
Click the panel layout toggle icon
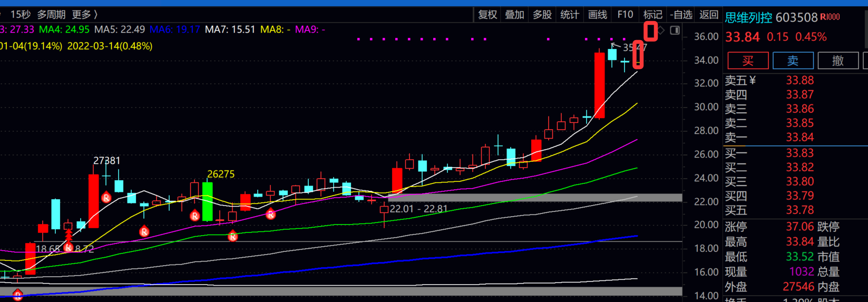click(675, 30)
